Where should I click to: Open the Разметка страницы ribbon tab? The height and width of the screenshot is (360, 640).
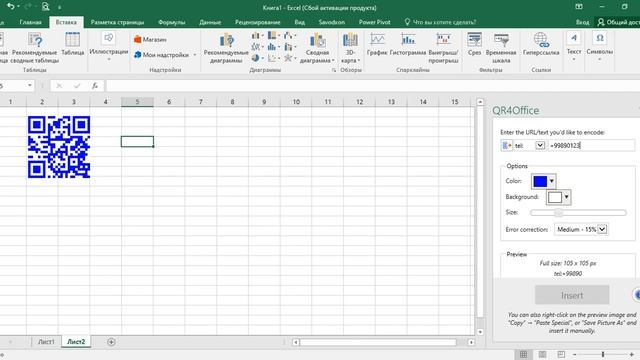tap(117, 22)
